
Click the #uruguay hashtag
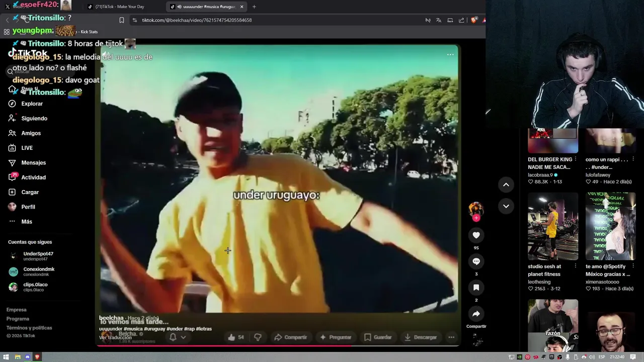click(x=154, y=329)
